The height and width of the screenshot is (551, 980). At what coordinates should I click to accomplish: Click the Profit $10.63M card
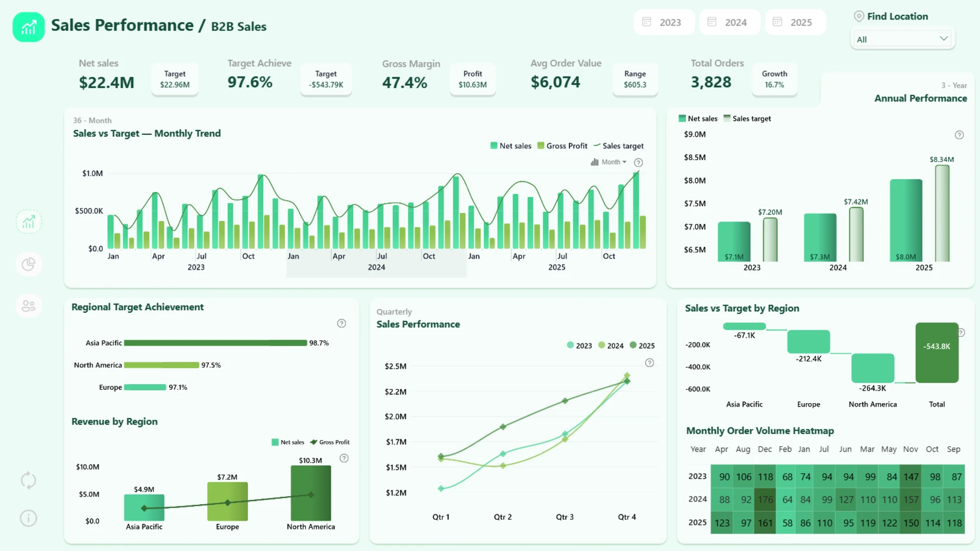(x=473, y=79)
